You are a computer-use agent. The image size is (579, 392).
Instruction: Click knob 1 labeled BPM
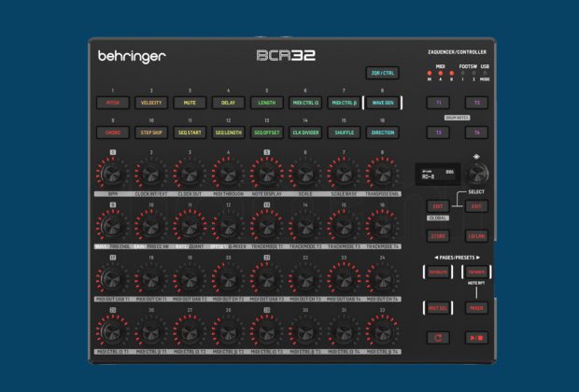tap(112, 174)
